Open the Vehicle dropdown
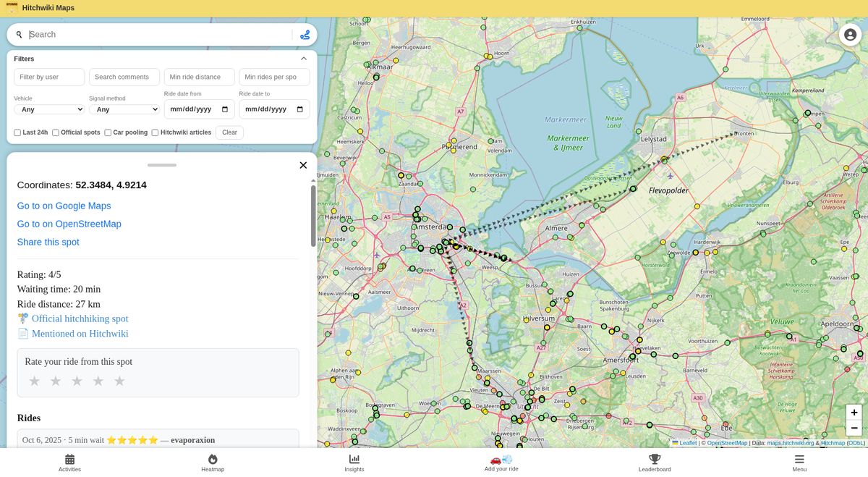Screen dimensions: 868x477 coord(49,109)
